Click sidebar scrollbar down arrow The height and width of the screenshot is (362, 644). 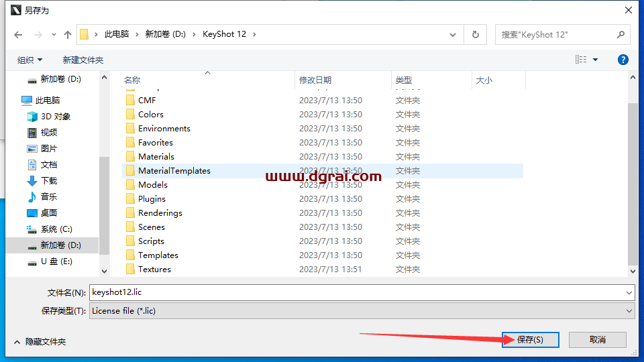105,271
